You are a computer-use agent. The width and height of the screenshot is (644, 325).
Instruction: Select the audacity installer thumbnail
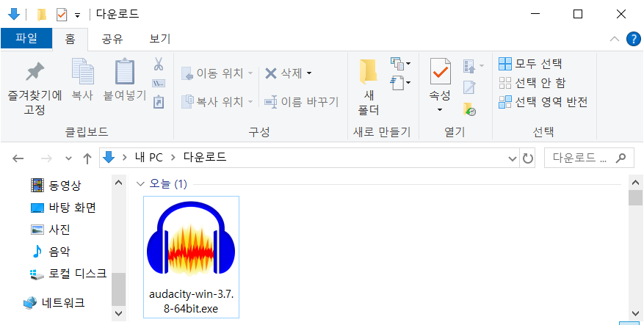pyautogui.click(x=191, y=238)
